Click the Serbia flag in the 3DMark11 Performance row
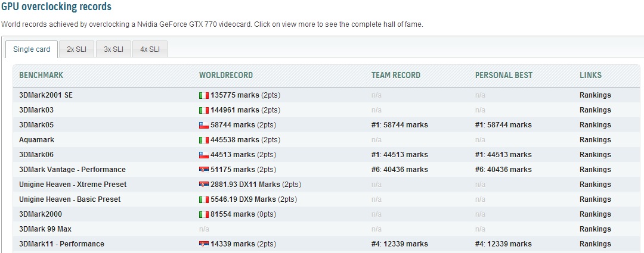This screenshot has width=644, height=253. click(204, 244)
